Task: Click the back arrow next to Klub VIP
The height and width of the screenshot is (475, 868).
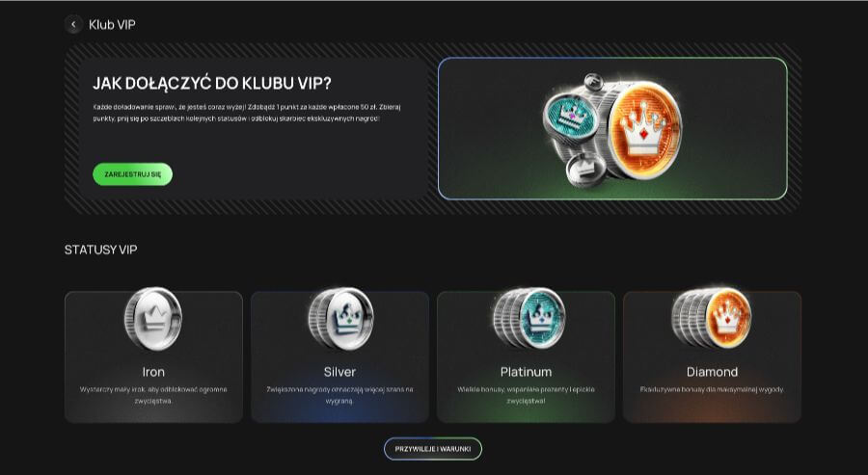Action: [x=73, y=24]
